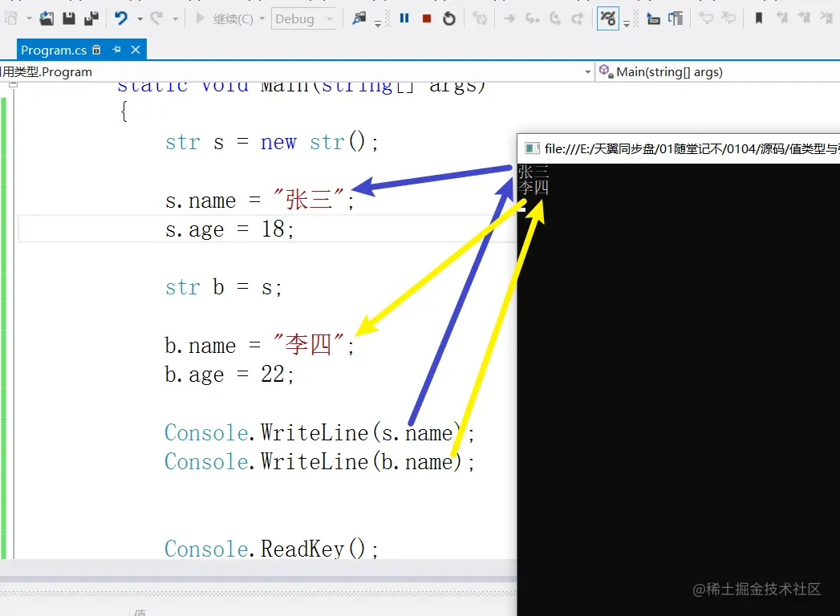The height and width of the screenshot is (616, 840).
Task: Click the Step Over icon
Action: [x=554, y=18]
